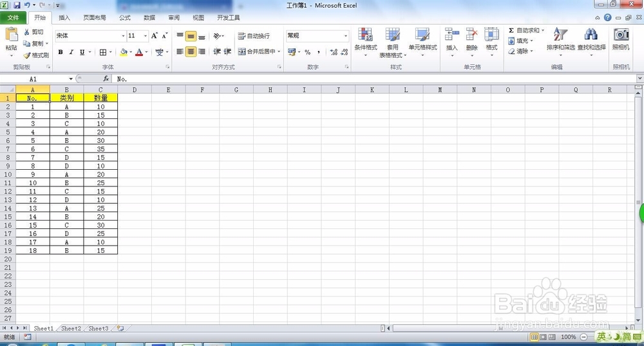
Task: Open the font name dropdown
Action: [x=123, y=36]
